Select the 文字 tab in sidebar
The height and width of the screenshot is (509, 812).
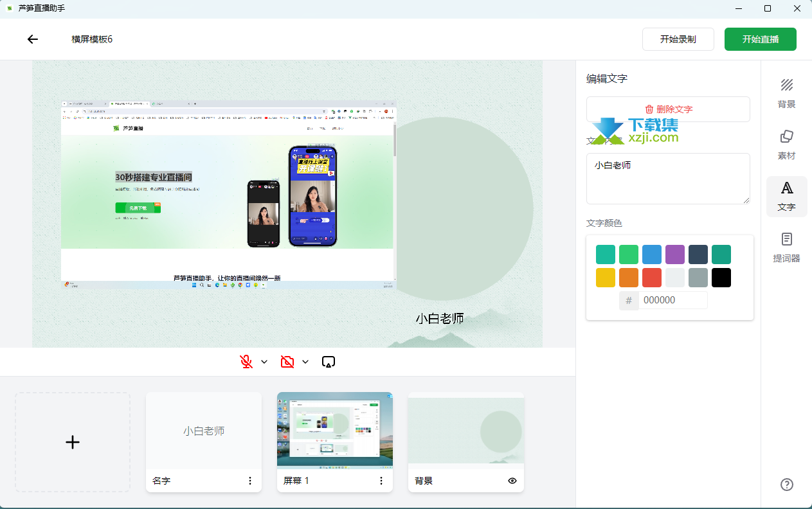pos(786,197)
